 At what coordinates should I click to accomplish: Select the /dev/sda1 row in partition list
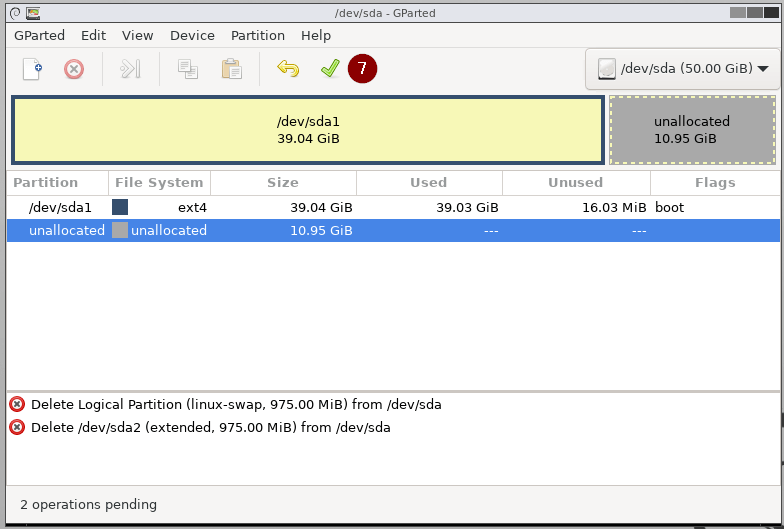pos(393,208)
